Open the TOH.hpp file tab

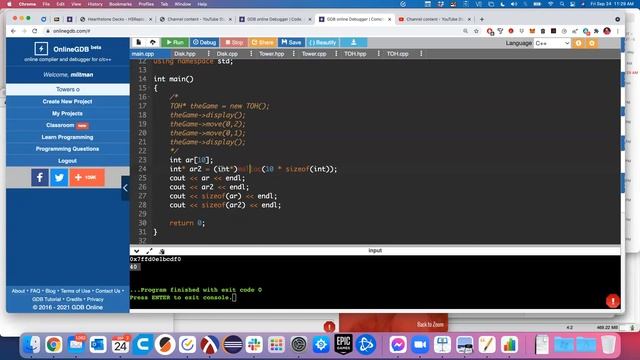(355, 54)
